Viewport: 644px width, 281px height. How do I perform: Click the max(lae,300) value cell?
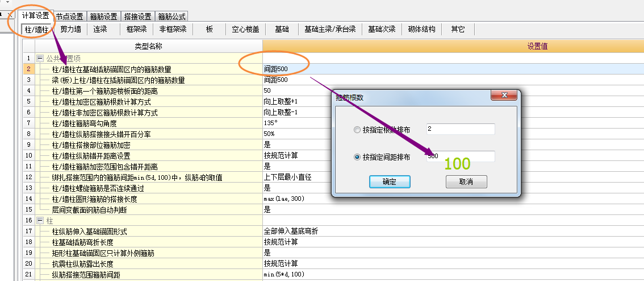point(284,199)
